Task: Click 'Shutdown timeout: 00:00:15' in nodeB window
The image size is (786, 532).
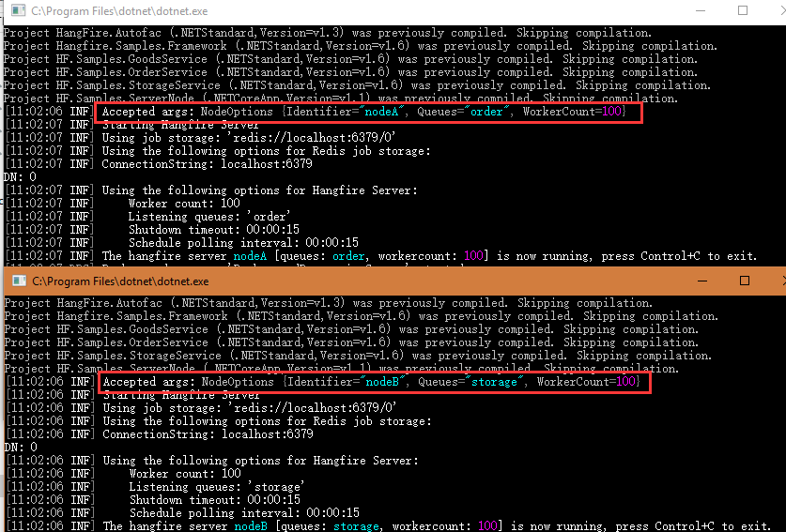Action: click(x=214, y=499)
